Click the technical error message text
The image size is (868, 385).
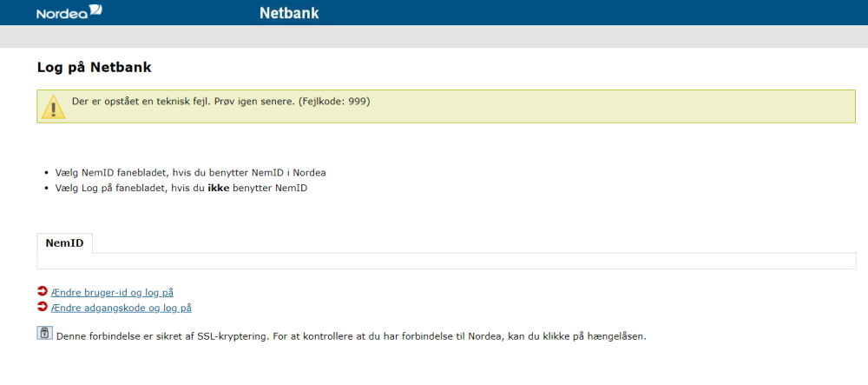(x=182, y=102)
